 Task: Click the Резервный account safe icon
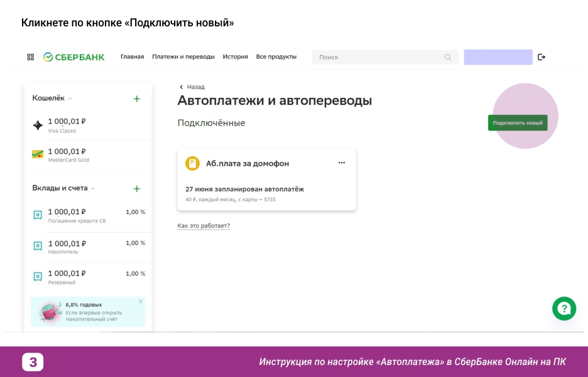38,276
